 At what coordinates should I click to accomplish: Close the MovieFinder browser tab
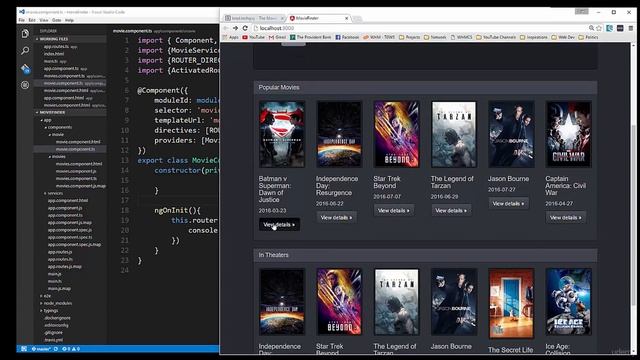(347, 18)
